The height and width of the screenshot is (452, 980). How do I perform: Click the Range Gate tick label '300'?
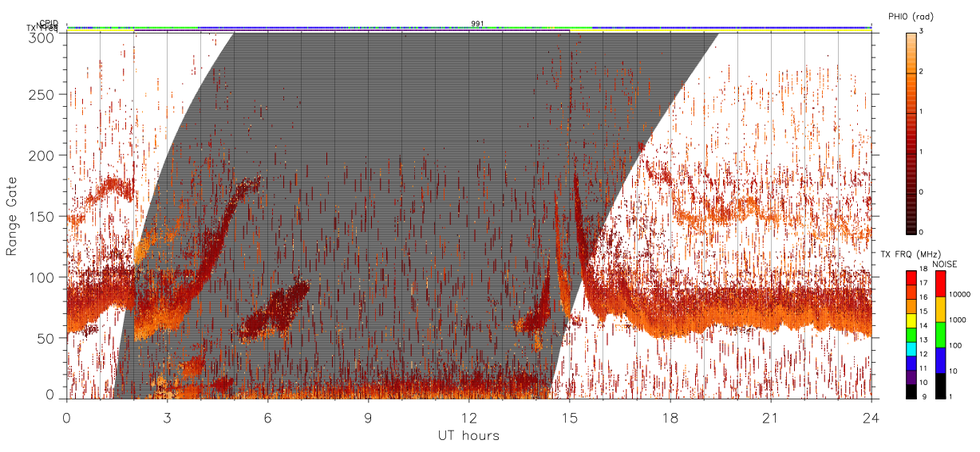pos(43,37)
